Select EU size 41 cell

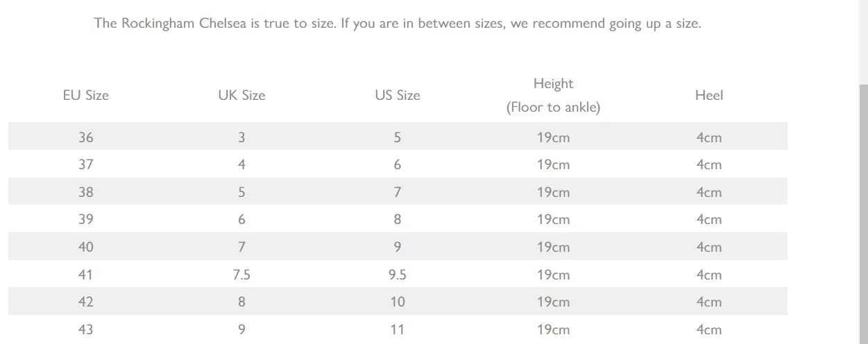tap(85, 275)
